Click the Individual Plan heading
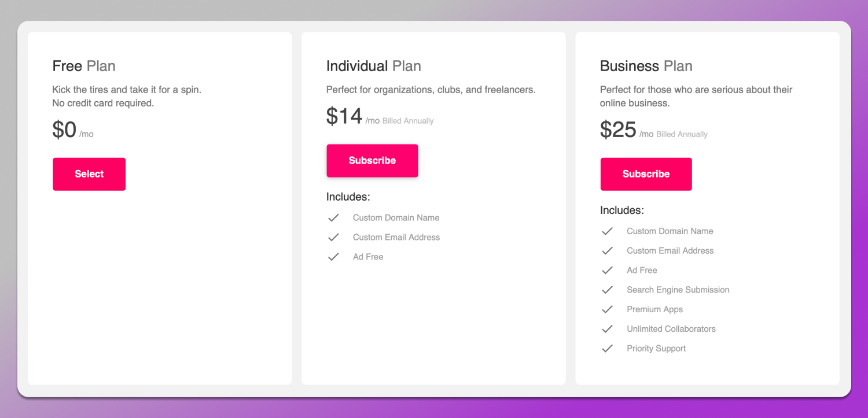The height and width of the screenshot is (418, 868). (373, 66)
